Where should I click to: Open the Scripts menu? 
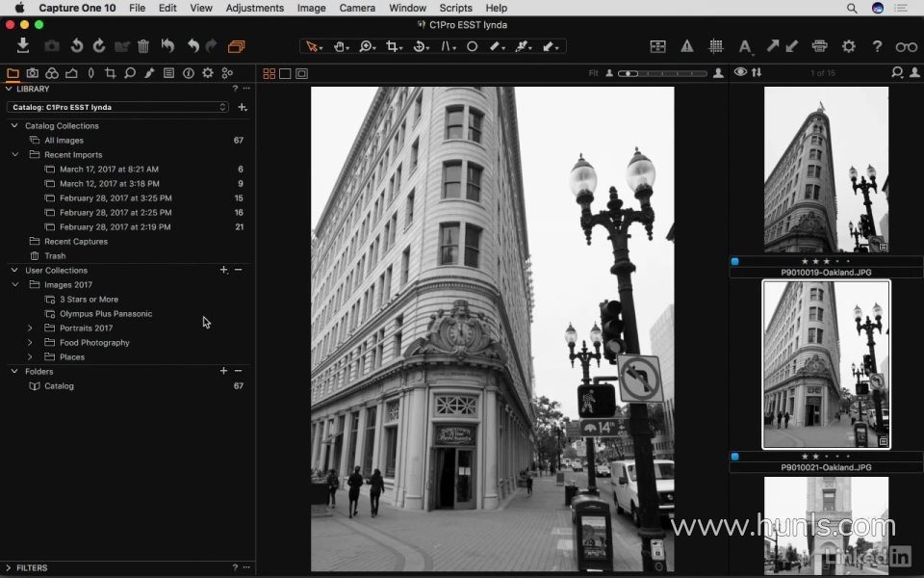[x=455, y=8]
